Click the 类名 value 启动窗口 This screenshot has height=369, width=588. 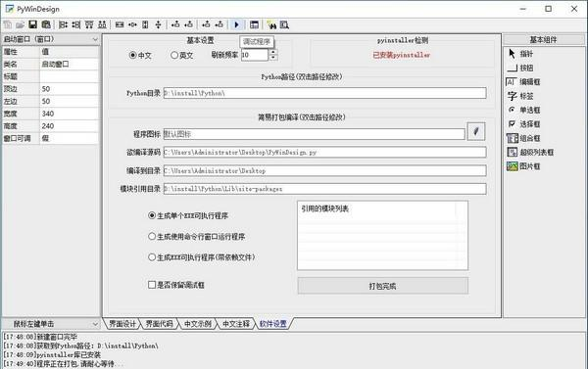pos(70,64)
